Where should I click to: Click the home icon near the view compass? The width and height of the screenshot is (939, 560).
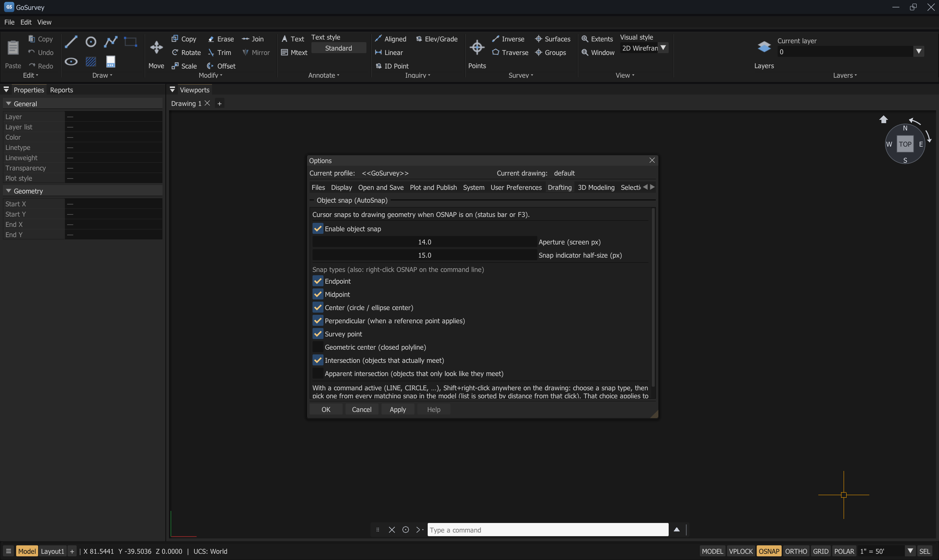pos(883,119)
